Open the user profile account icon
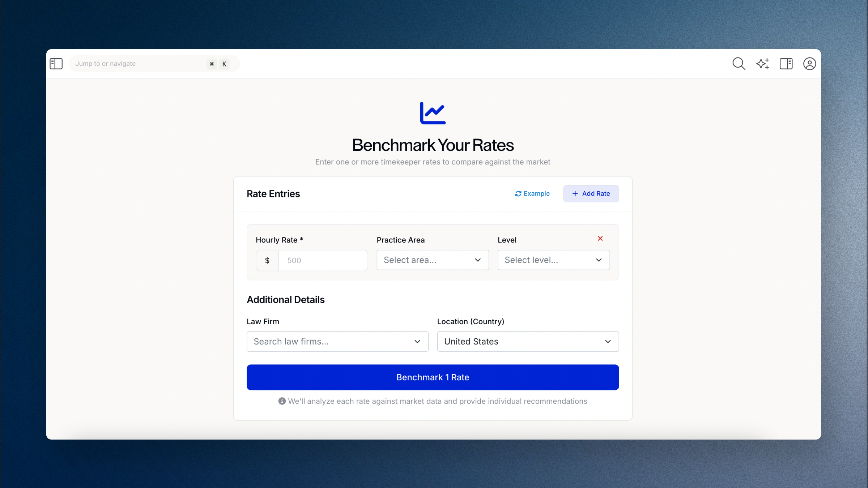 coord(809,64)
